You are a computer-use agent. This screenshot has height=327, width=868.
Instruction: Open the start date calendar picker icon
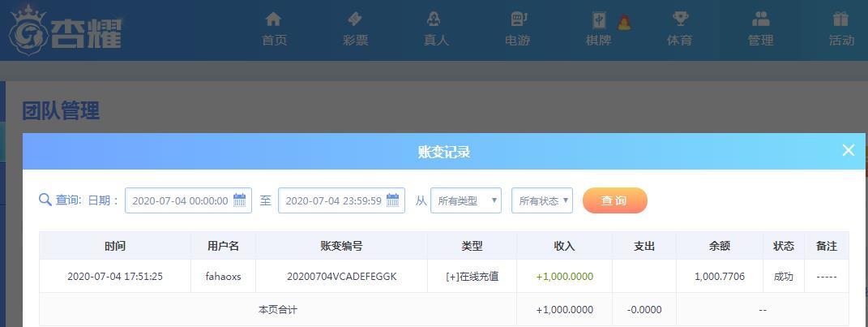[x=239, y=200]
